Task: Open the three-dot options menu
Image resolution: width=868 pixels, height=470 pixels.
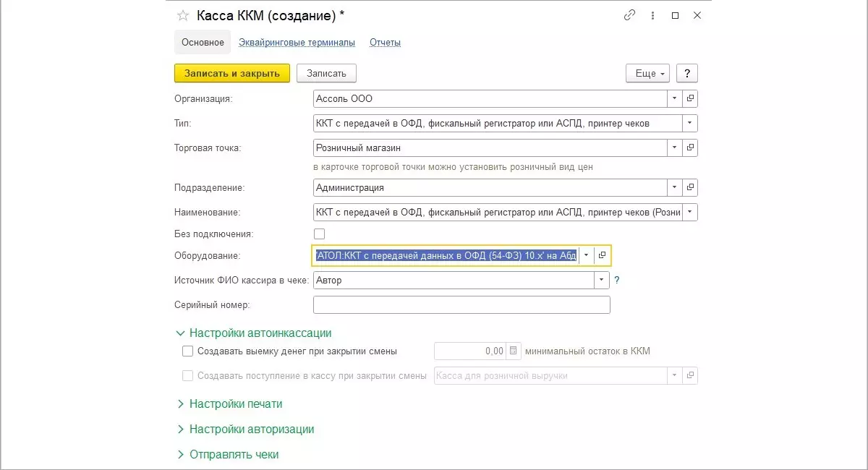Action: pyautogui.click(x=652, y=15)
